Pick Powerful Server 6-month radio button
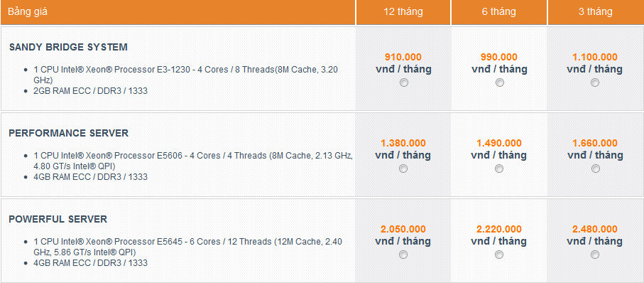The height and width of the screenshot is (283, 644). pyautogui.click(x=499, y=255)
